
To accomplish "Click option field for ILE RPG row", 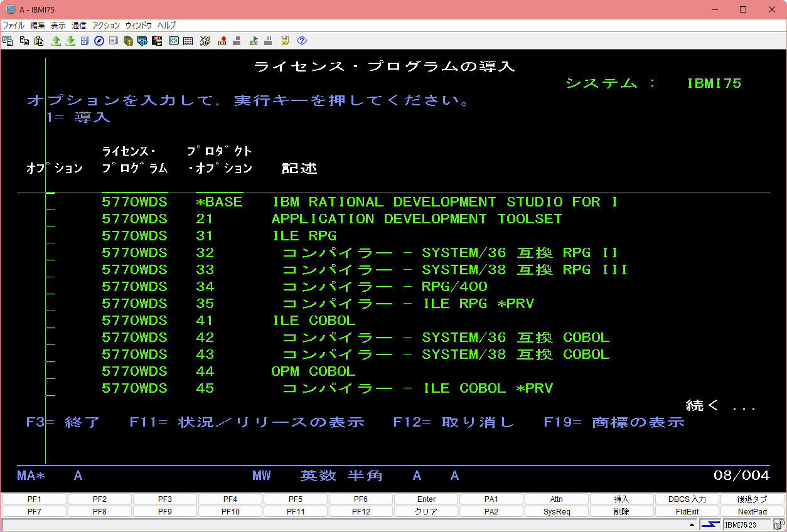I will coord(50,236).
